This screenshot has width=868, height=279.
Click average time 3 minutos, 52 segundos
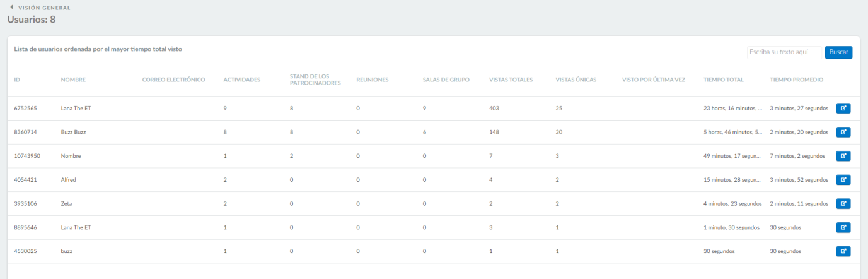(799, 180)
